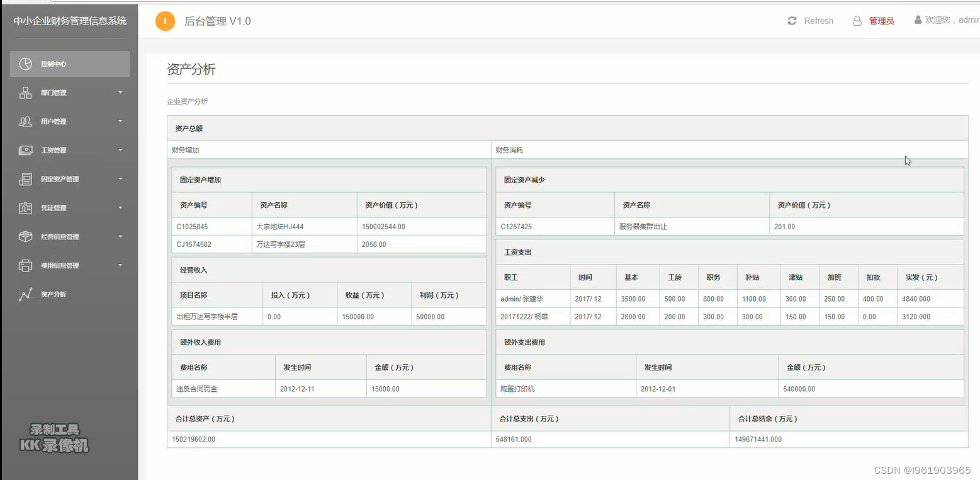Click the 后台管理 V1.0 title

(x=217, y=21)
